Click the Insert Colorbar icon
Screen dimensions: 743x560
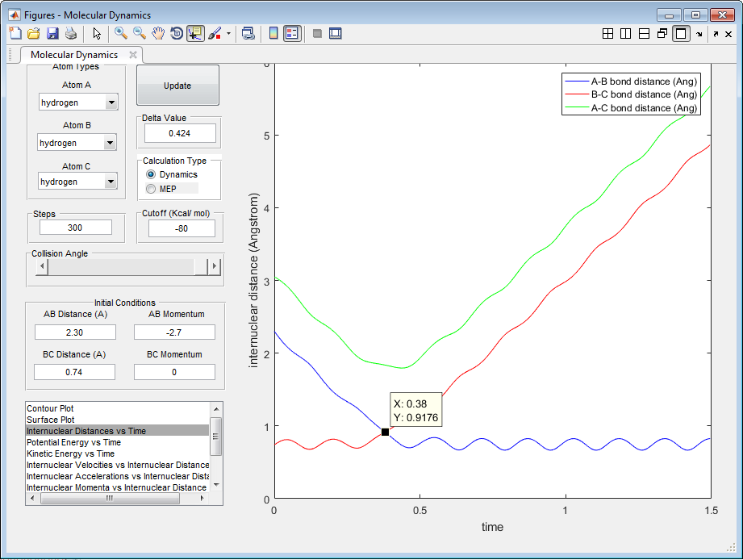coord(273,33)
